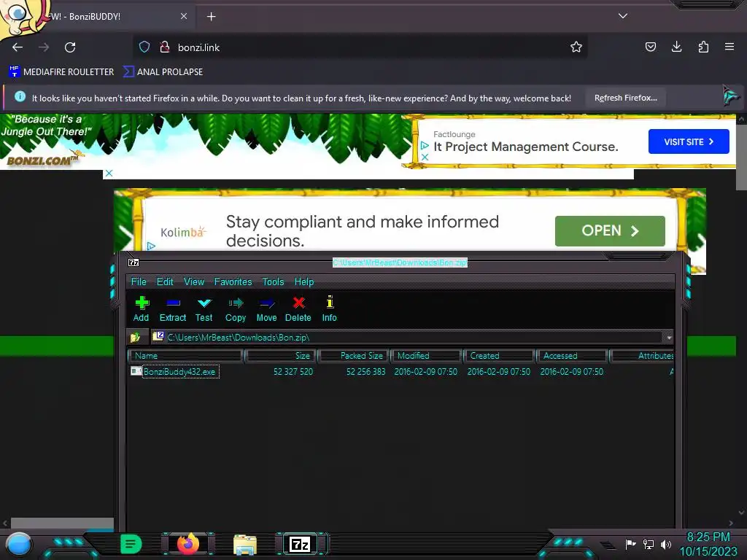Open the green notes app on taskbar
747x560 pixels.
click(131, 544)
